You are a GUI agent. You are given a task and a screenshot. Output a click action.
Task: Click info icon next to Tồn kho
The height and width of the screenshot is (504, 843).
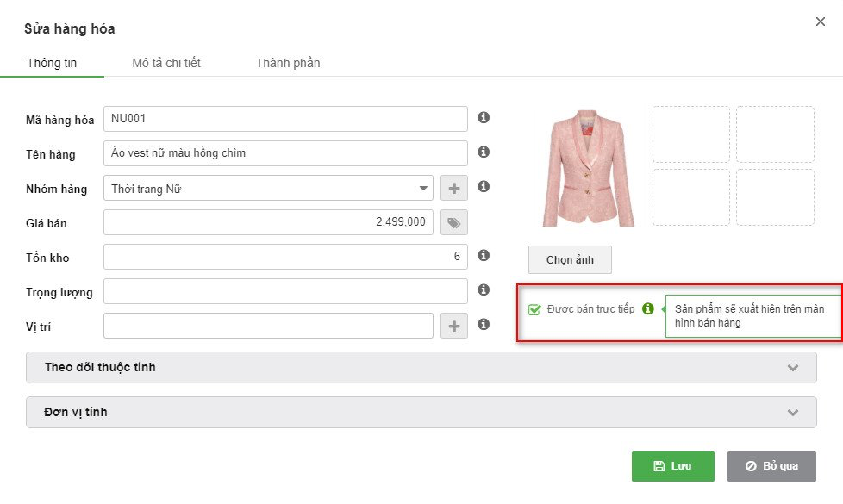484,255
